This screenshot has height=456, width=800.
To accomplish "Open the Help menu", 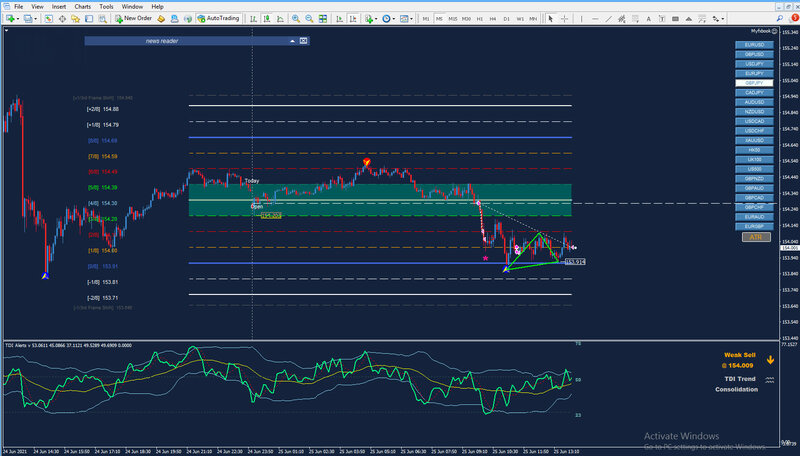I will click(157, 7).
